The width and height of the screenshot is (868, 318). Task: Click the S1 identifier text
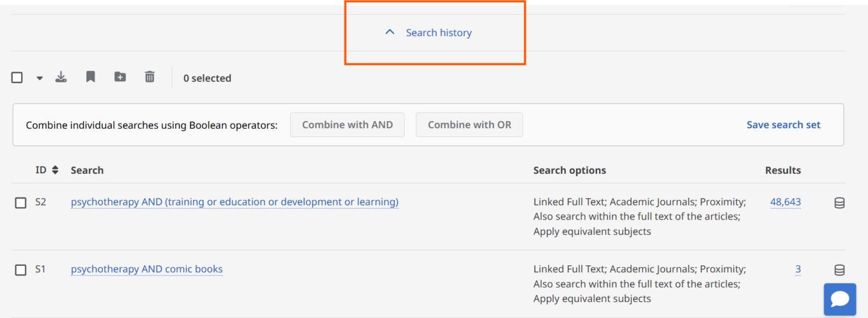click(41, 269)
